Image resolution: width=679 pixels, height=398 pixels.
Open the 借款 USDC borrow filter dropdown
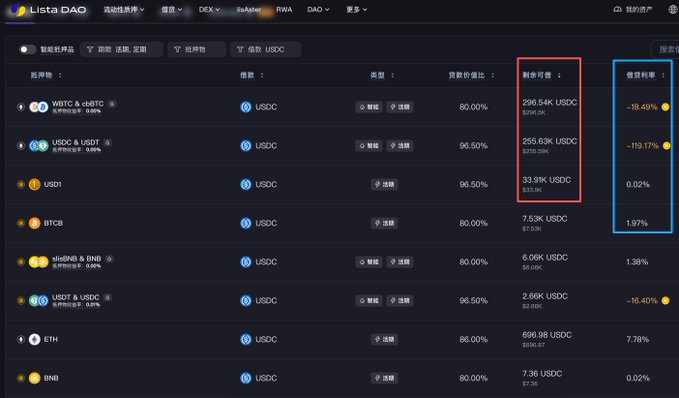pyautogui.click(x=265, y=49)
